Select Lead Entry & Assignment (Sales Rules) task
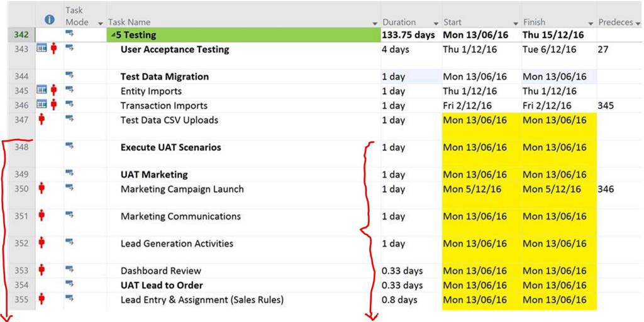Image resolution: width=644 pixels, height=322 pixels. [202, 300]
